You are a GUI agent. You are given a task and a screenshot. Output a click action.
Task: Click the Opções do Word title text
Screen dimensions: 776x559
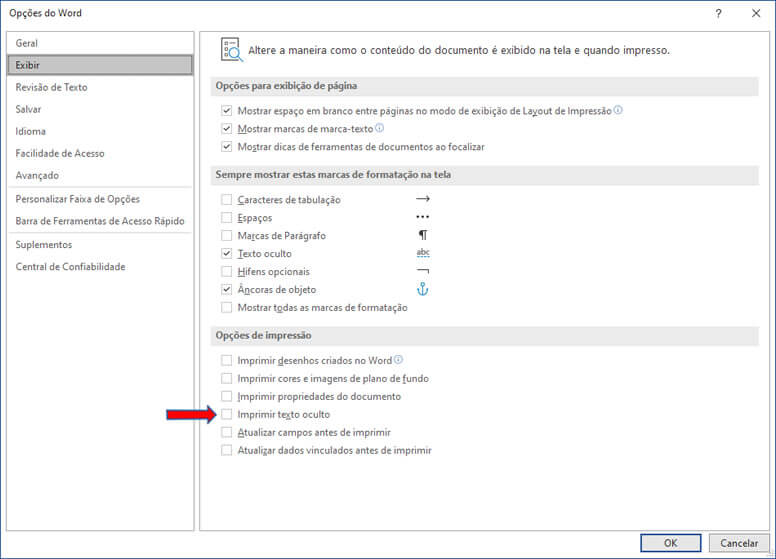(46, 13)
